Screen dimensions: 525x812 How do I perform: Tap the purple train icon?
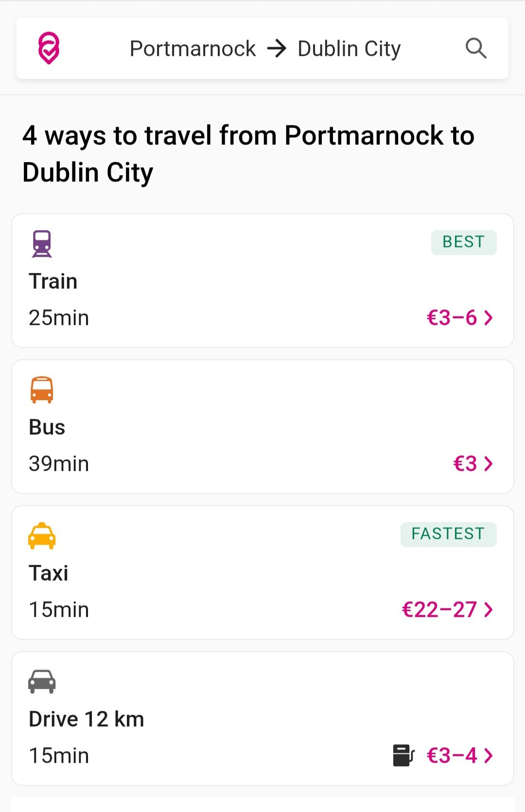tap(42, 244)
